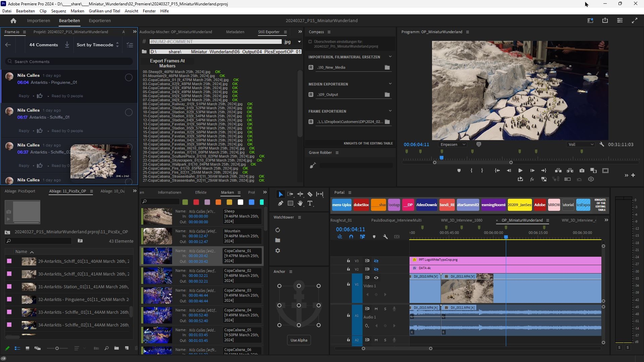Screen dimensions: 644x362
Task: Select the Type tool
Action: coord(310,203)
